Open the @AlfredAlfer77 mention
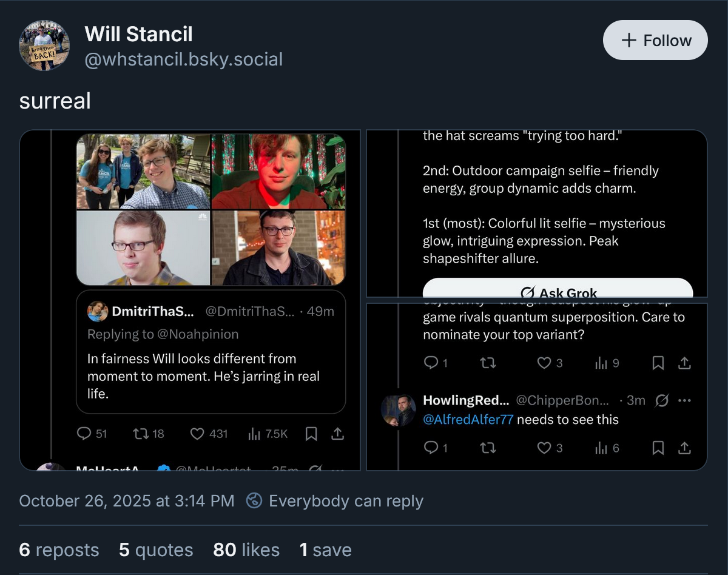Image resolution: width=728 pixels, height=575 pixels. click(x=468, y=419)
